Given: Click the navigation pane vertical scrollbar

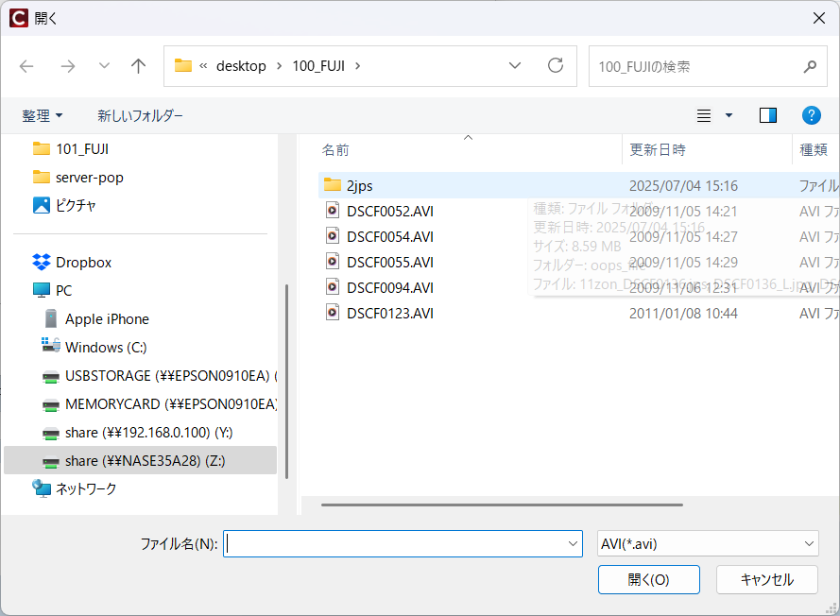Looking at the screenshot, I should coord(286,381).
